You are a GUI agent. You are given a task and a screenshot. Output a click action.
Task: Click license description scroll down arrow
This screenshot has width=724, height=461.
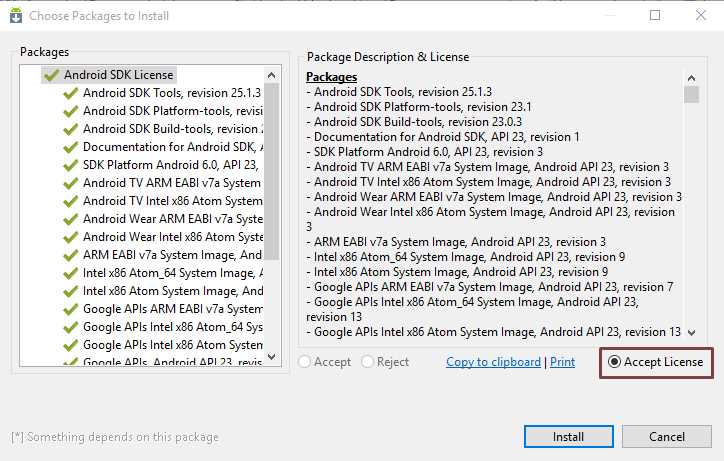(x=691, y=333)
